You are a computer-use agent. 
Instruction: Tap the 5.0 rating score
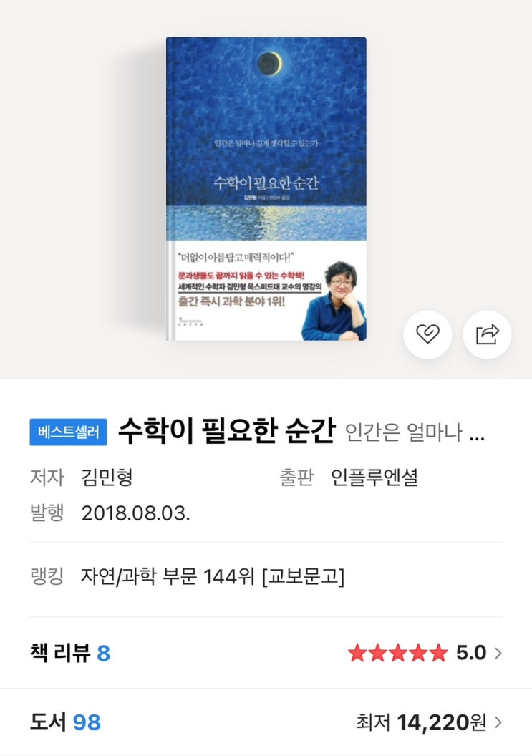coord(470,654)
